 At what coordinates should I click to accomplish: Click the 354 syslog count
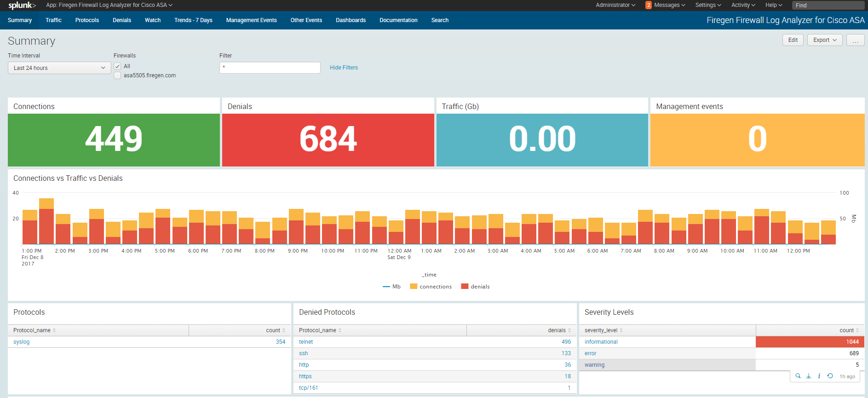281,342
